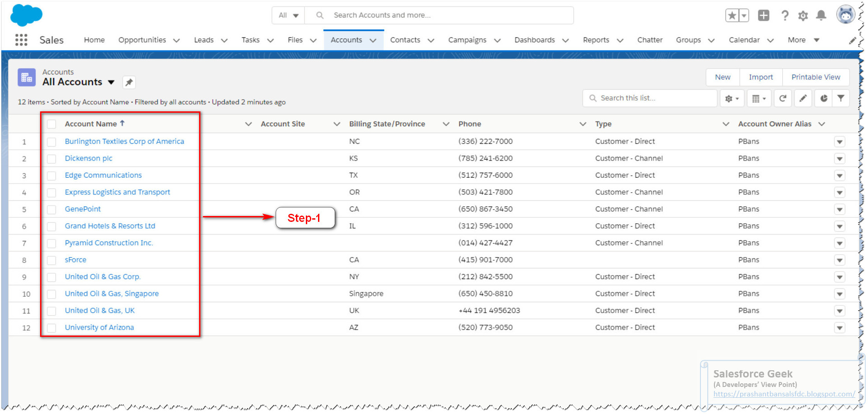Open row actions for Edge Communications
The image size is (868, 414).
[840, 175]
